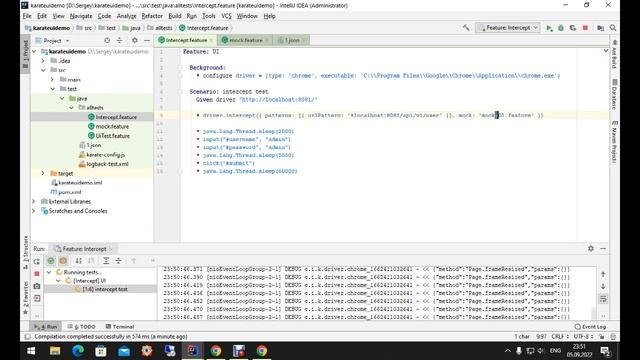Image resolution: width=640 pixels, height=360 pixels.
Task: Toggle soft-wrap in console output
Action: pos(603,299)
